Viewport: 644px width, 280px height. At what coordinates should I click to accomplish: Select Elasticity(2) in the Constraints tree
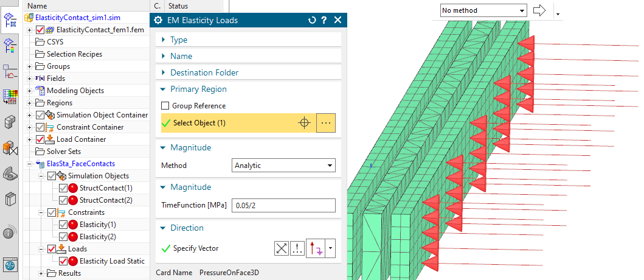pyautogui.click(x=99, y=237)
